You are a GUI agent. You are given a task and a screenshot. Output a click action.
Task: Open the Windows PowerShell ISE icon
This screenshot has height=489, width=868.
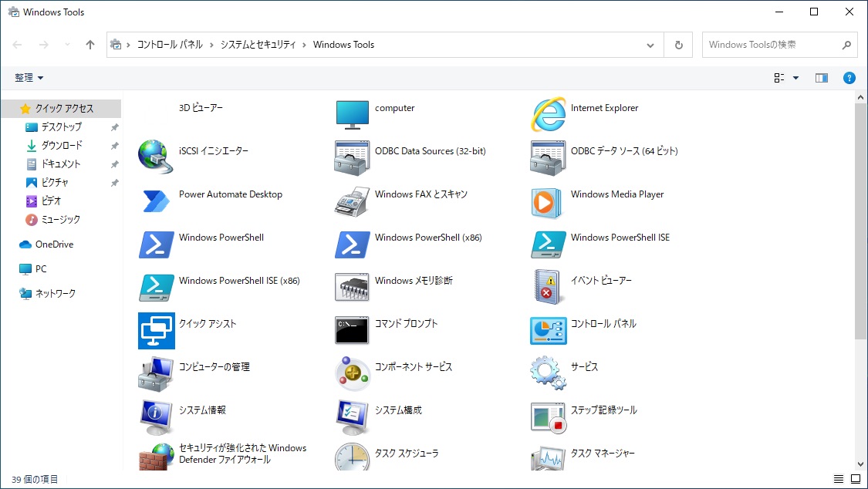click(x=548, y=244)
